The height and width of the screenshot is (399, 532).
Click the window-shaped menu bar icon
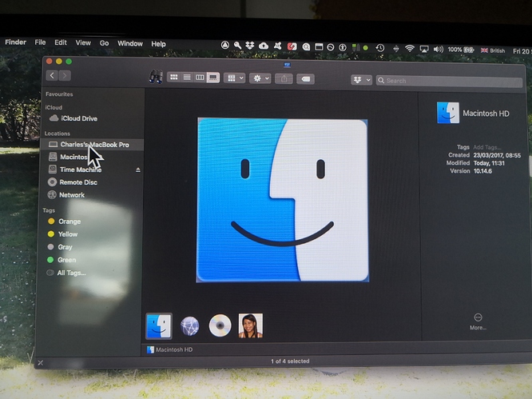pyautogui.click(x=319, y=47)
